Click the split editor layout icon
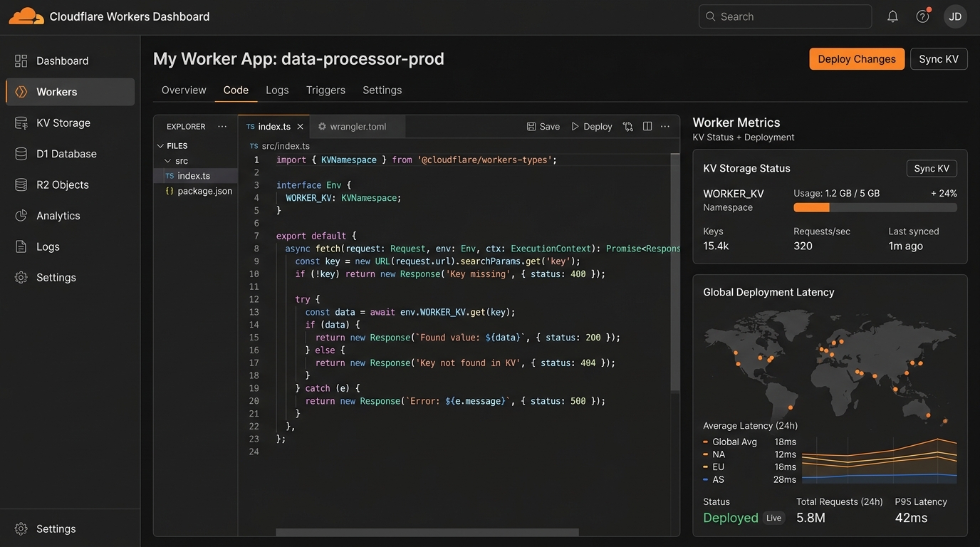The width and height of the screenshot is (980, 547). coord(647,126)
